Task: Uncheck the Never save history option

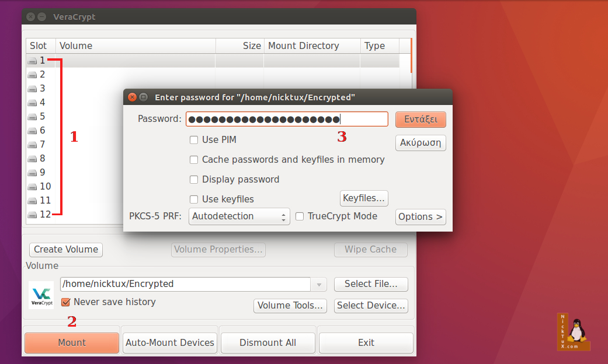Action: coord(66,302)
